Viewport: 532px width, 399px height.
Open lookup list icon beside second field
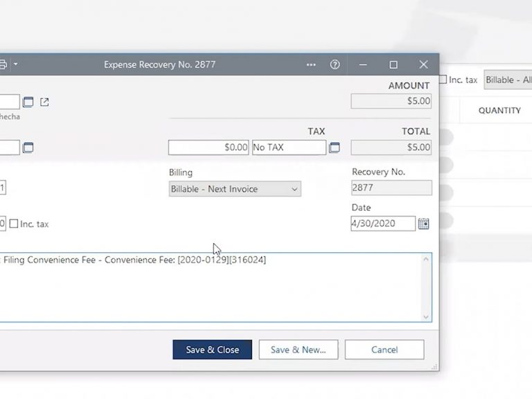coord(28,148)
